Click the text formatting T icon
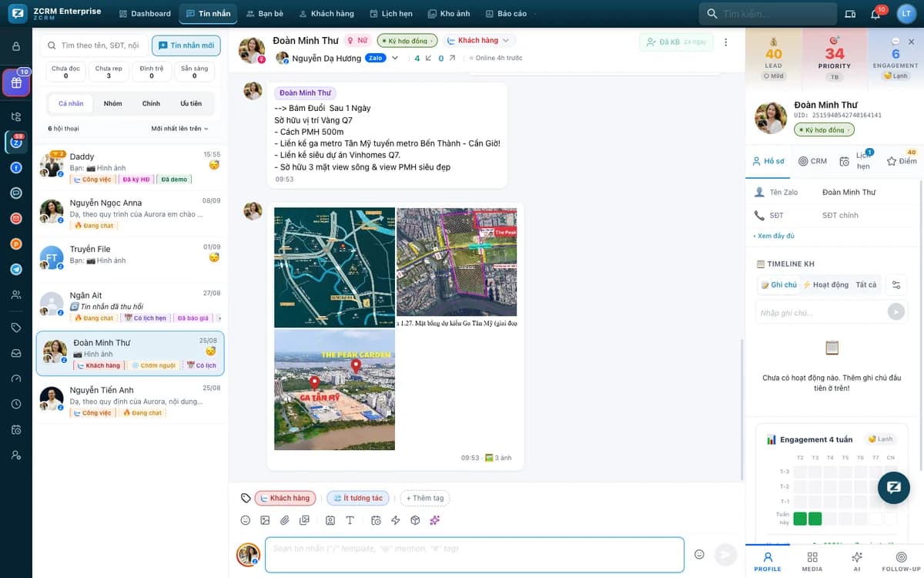 [x=350, y=520]
